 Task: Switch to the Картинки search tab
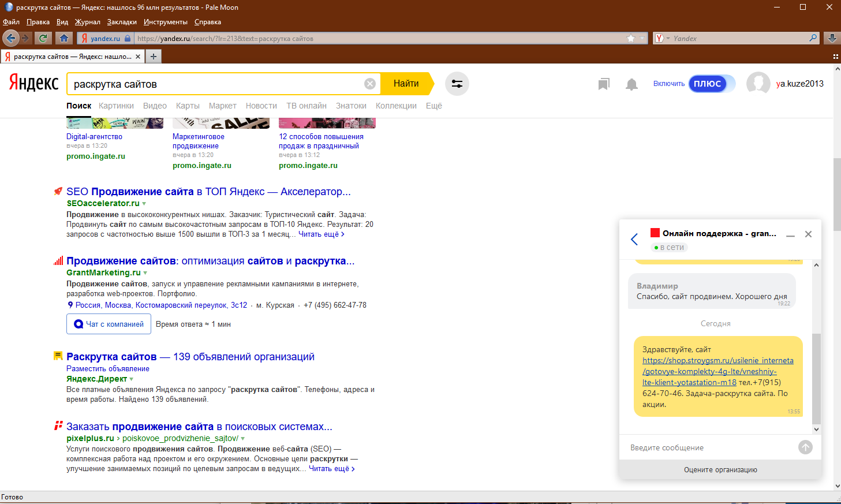(x=116, y=106)
